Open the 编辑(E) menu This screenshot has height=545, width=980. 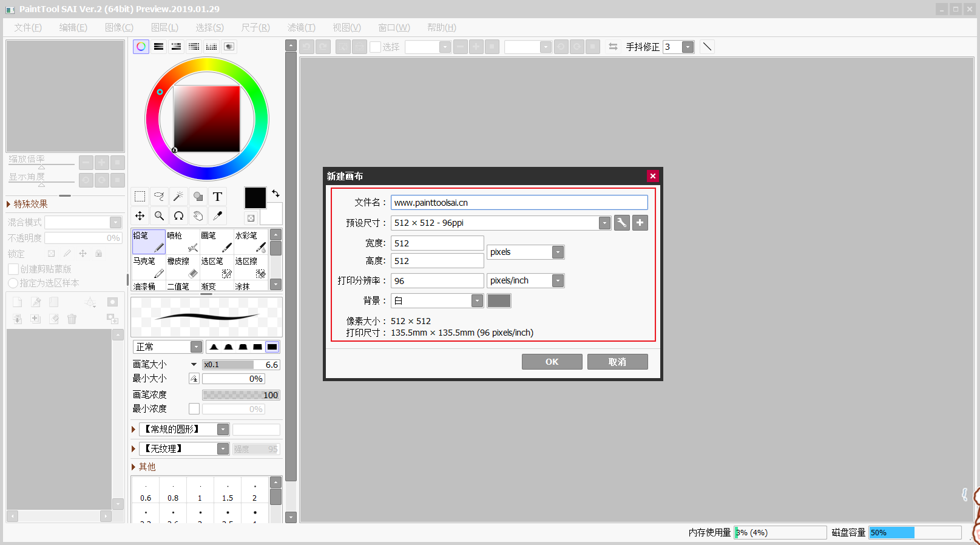click(73, 27)
